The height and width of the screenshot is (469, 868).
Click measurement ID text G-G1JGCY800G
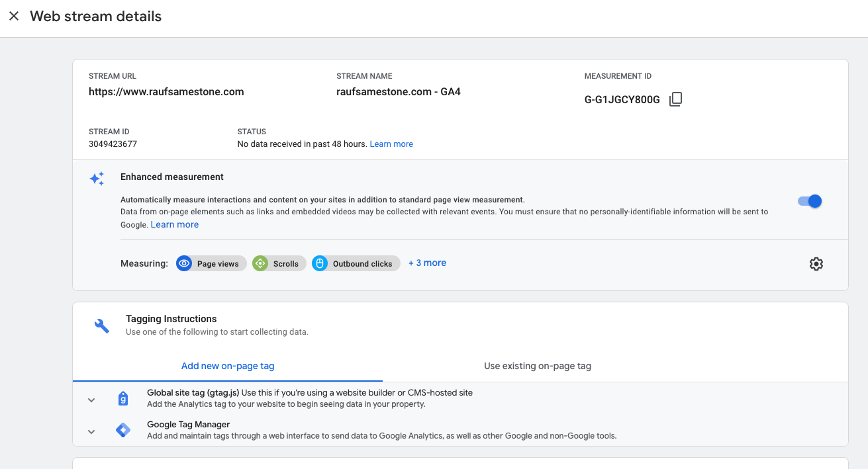(x=622, y=100)
